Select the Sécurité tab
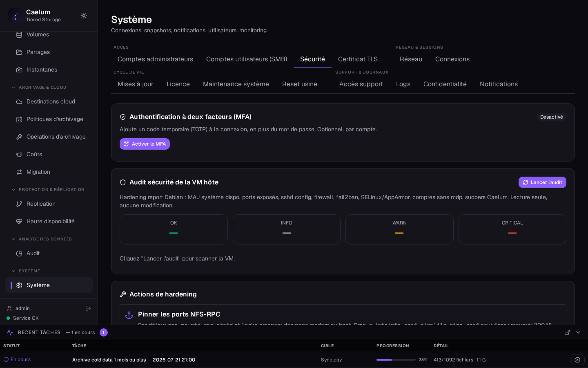The height and width of the screenshot is (368, 588). tap(312, 59)
